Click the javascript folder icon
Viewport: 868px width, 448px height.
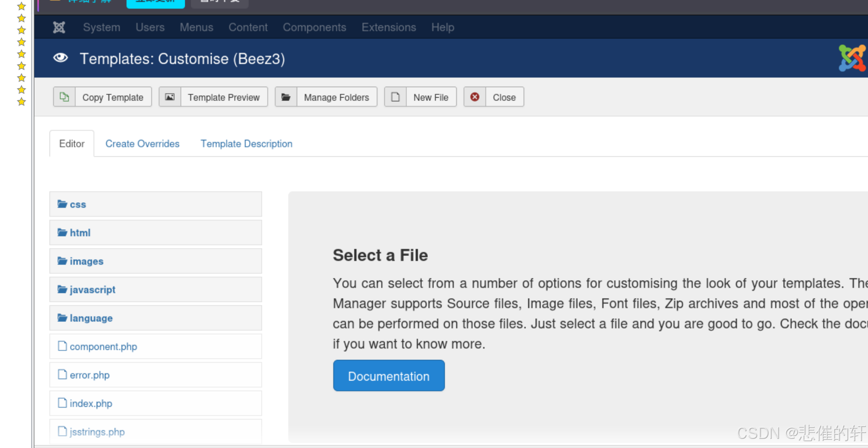[x=62, y=289]
